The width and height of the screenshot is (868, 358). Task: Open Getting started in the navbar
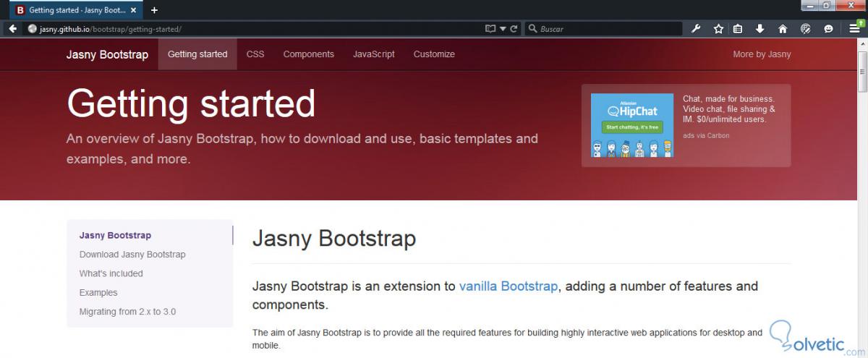tap(197, 54)
